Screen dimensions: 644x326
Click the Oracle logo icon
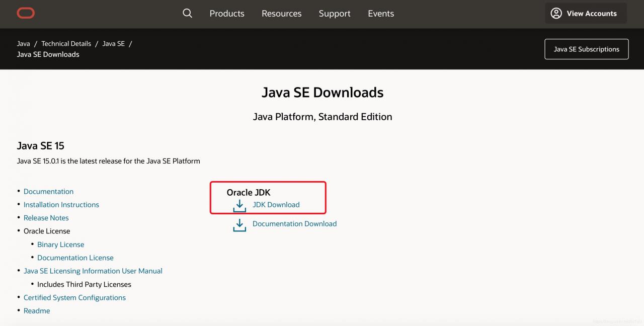[x=26, y=14]
